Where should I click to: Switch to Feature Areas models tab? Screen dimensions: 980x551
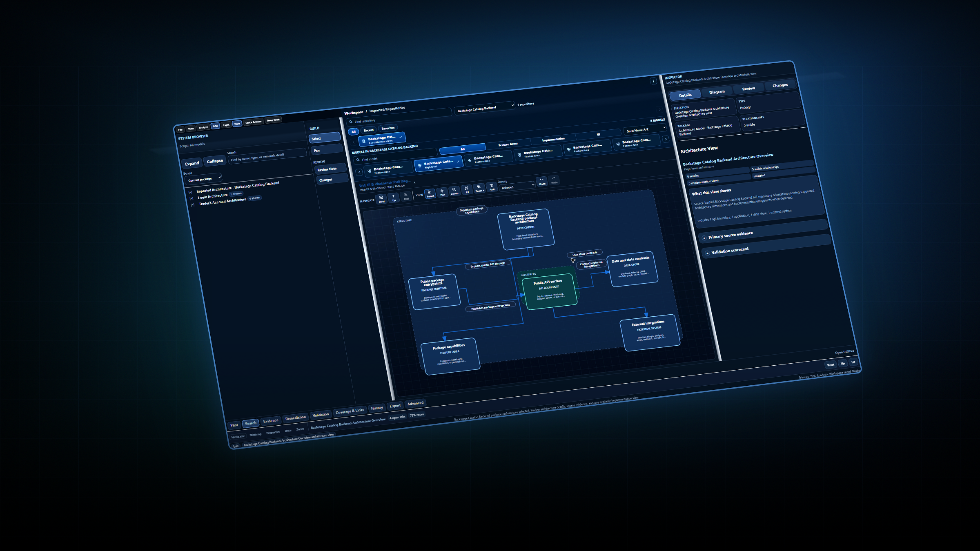click(x=508, y=144)
